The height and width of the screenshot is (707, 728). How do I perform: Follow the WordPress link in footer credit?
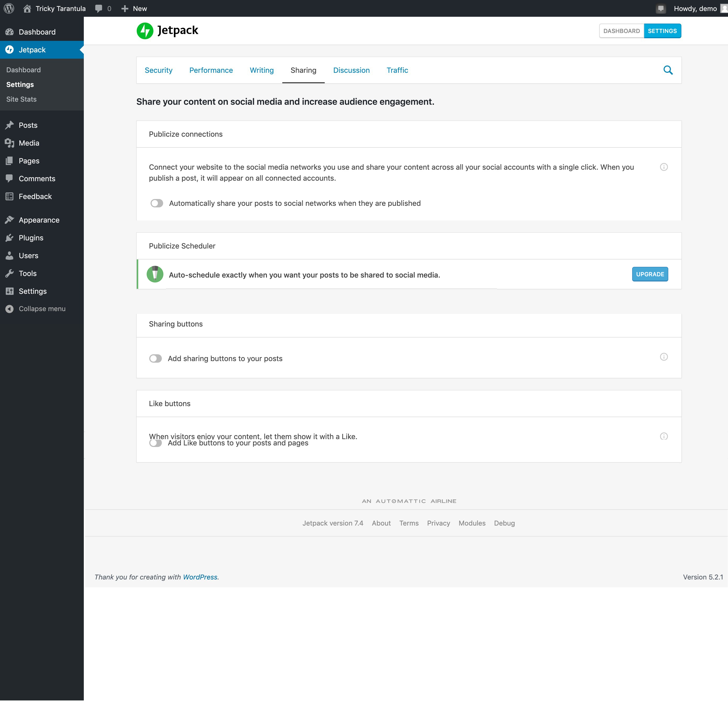200,577
